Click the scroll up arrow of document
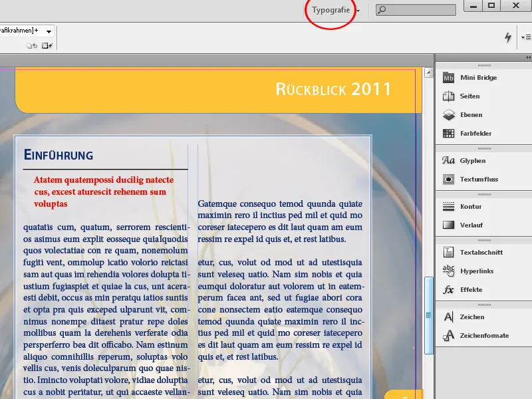Screen dimensions: 532x399 point(428,72)
